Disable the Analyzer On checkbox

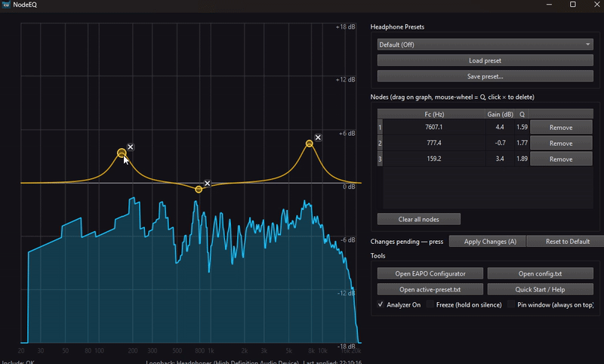tap(381, 304)
